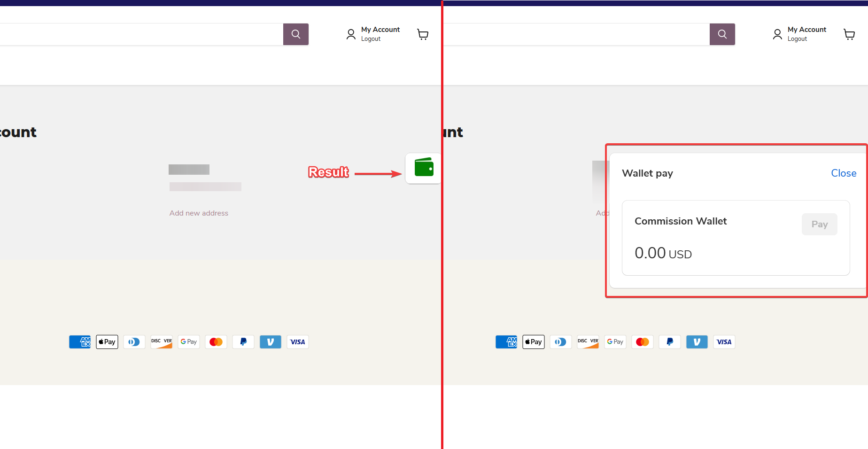Open the shopping cart in right panel
868x449 pixels.
pyautogui.click(x=849, y=34)
